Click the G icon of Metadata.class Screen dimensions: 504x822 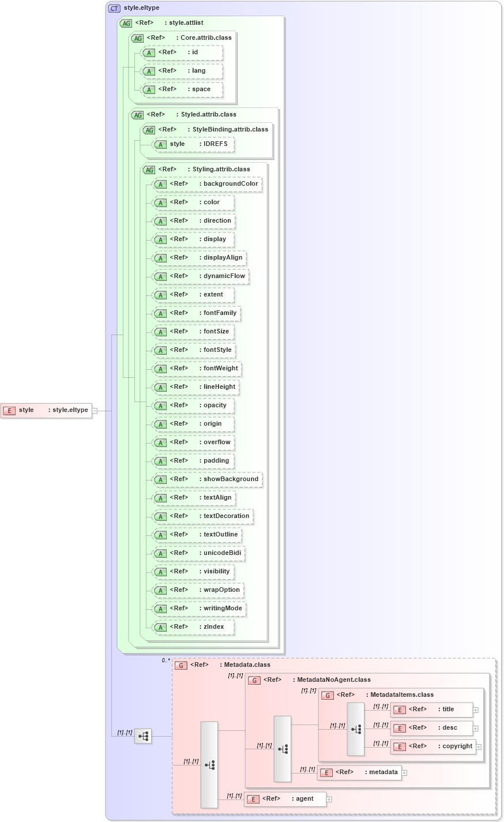click(181, 665)
